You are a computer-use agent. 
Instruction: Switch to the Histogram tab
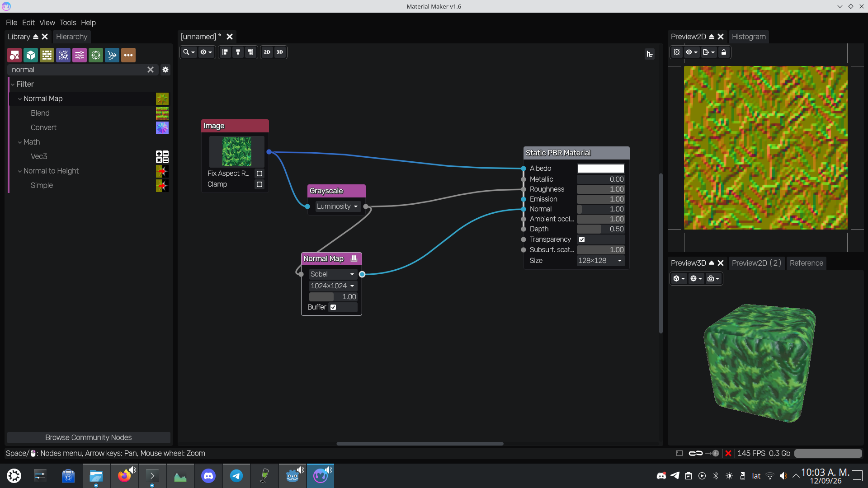tap(749, 37)
